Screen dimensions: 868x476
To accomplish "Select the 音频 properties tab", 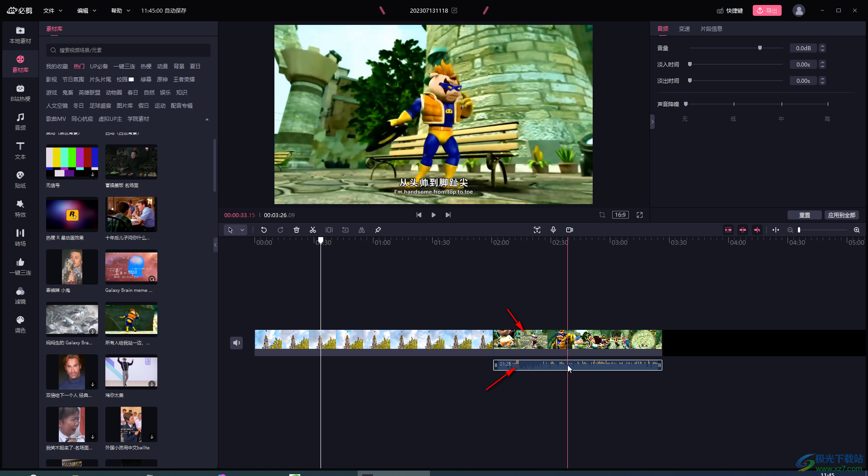I will [663, 29].
